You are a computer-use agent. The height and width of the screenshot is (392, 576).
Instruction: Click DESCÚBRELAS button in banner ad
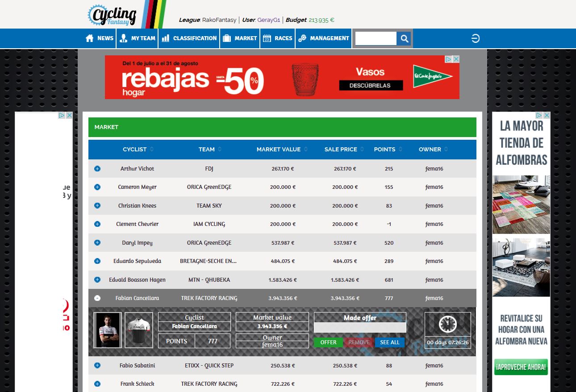(x=371, y=85)
